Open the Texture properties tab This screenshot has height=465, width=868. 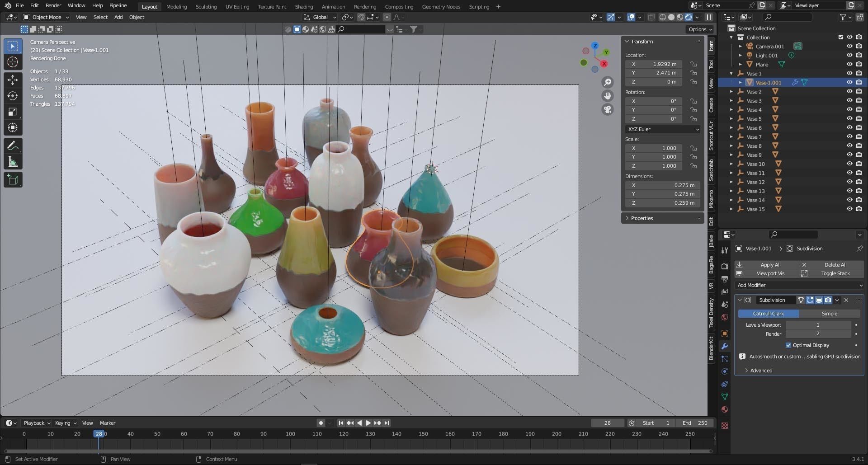(725, 426)
